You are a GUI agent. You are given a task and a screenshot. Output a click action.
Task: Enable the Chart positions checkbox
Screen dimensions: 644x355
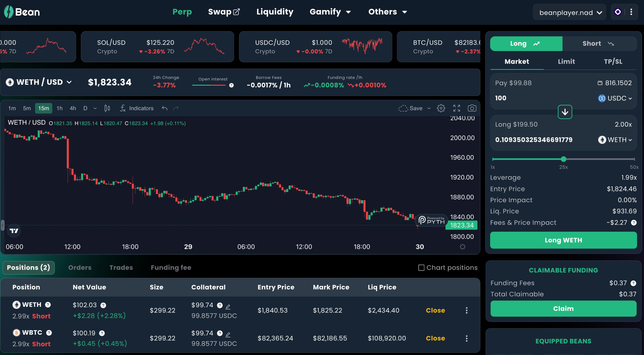[x=421, y=268]
